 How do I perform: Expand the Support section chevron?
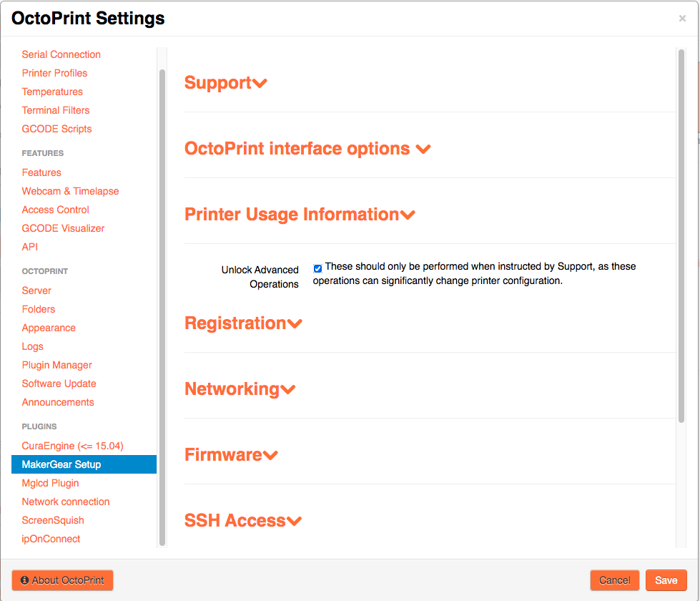click(x=260, y=84)
